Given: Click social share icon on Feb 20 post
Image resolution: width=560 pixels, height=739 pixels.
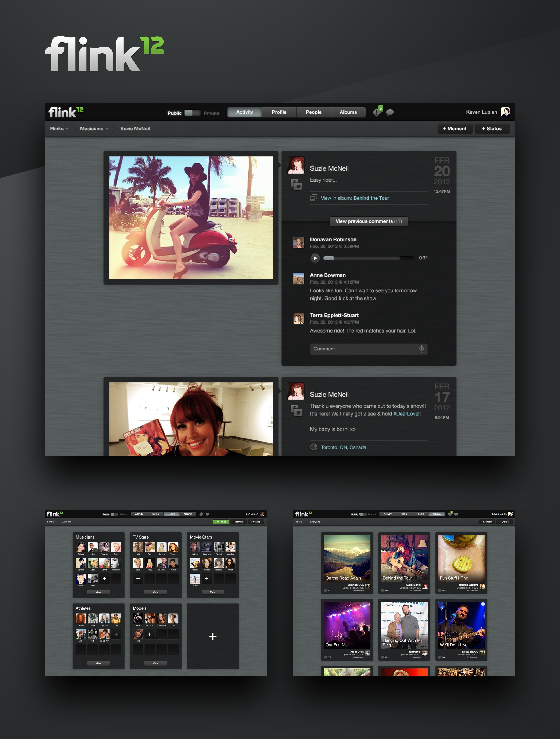Looking at the screenshot, I should [296, 185].
